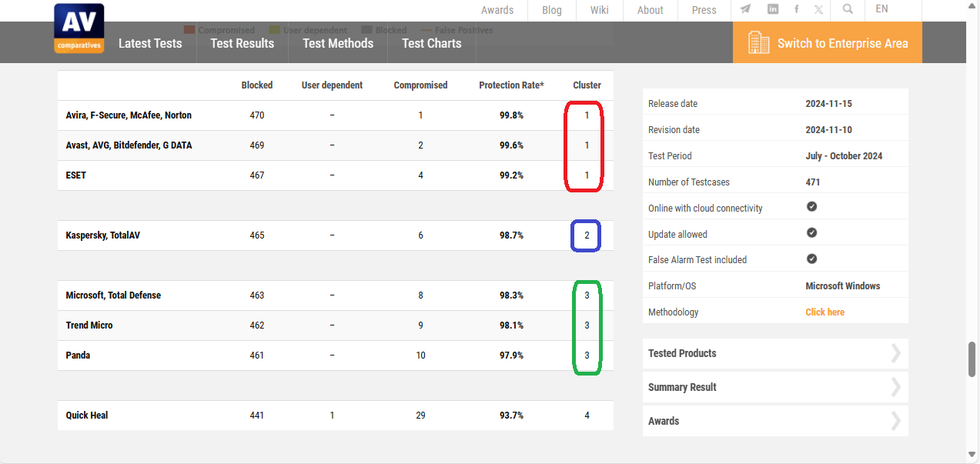Click the 'Microsoft, Total Defense' row label
The image size is (980, 464).
coord(113,295)
